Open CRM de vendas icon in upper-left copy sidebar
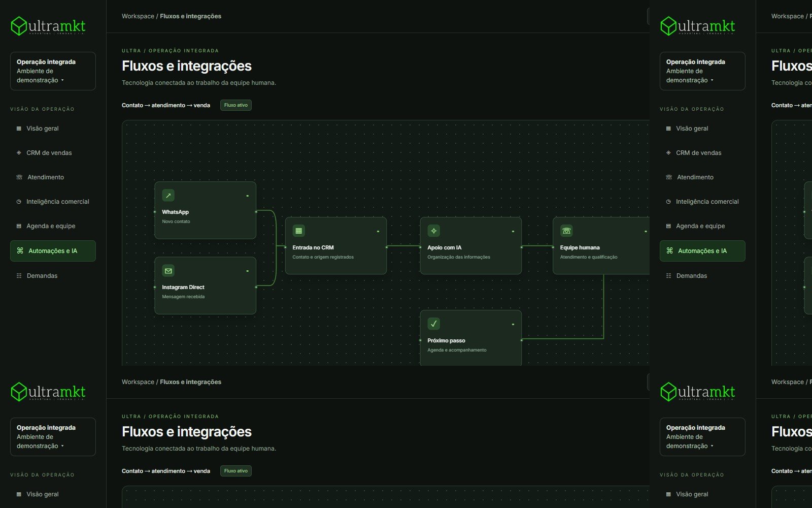This screenshot has height=508, width=812. (x=19, y=153)
